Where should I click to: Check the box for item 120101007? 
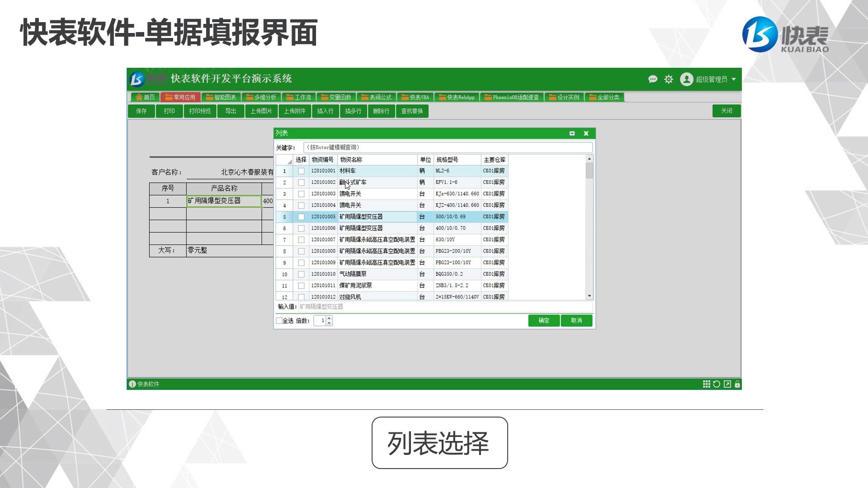(x=301, y=240)
